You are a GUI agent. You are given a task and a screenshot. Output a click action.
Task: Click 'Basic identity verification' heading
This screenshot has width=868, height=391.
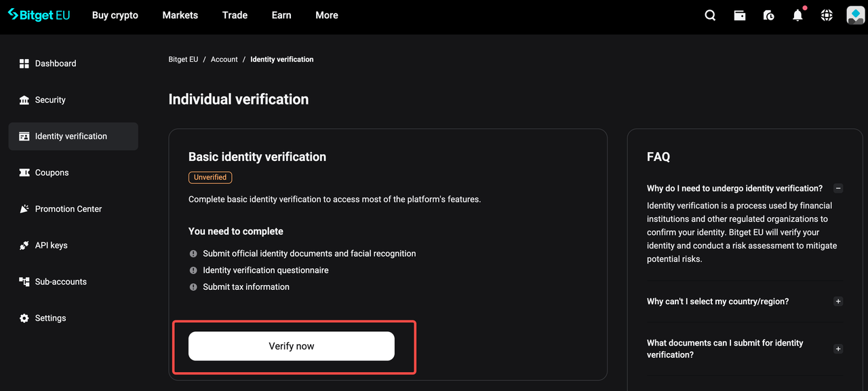point(257,157)
